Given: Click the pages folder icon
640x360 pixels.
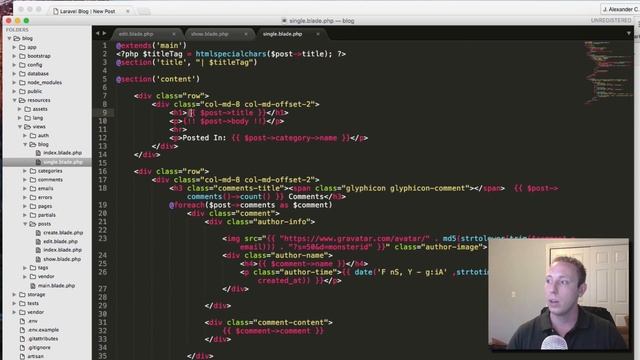Looking at the screenshot, I should (x=33, y=206).
